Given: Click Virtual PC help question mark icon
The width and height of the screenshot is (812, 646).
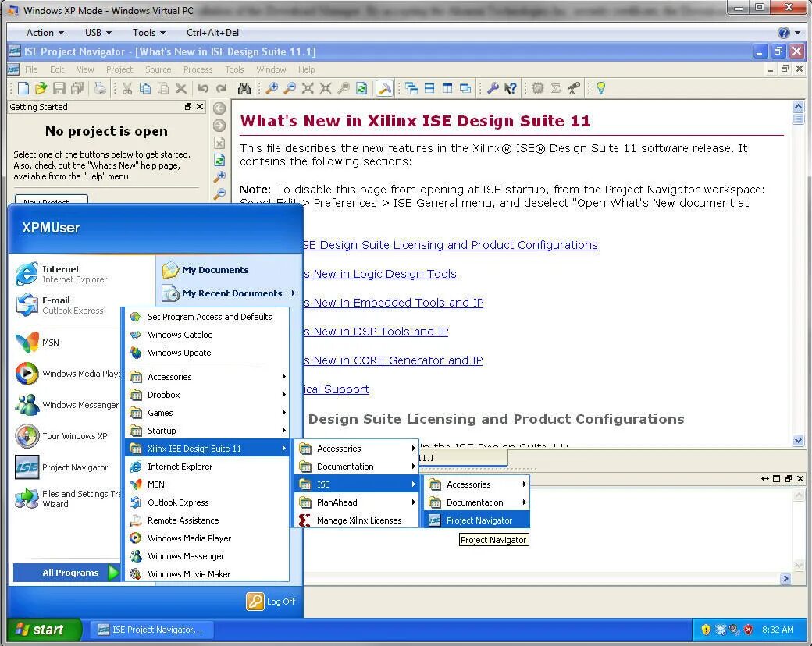Looking at the screenshot, I should click(x=784, y=33).
